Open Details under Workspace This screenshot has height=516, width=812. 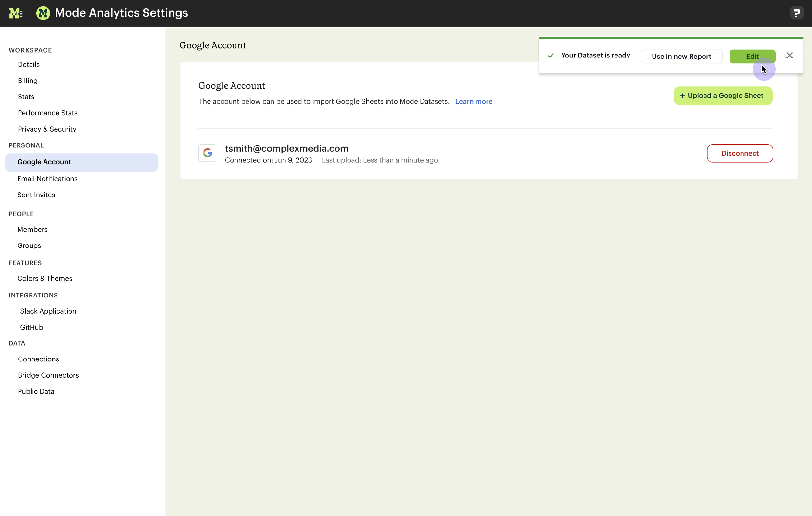click(29, 64)
